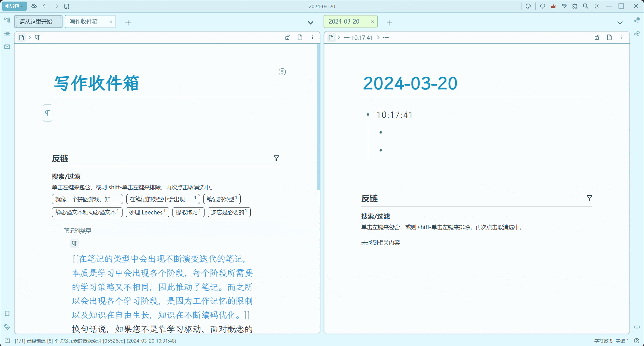The image size is (644, 346).
Task: Toggle light/dark theme with the sun icon
Action: tap(597, 6)
